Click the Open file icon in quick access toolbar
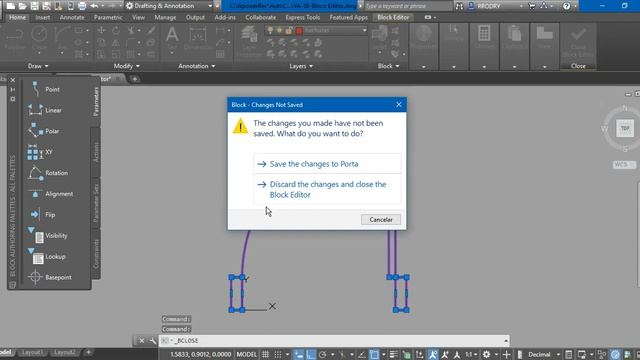640x360 pixels. [x=22, y=6]
